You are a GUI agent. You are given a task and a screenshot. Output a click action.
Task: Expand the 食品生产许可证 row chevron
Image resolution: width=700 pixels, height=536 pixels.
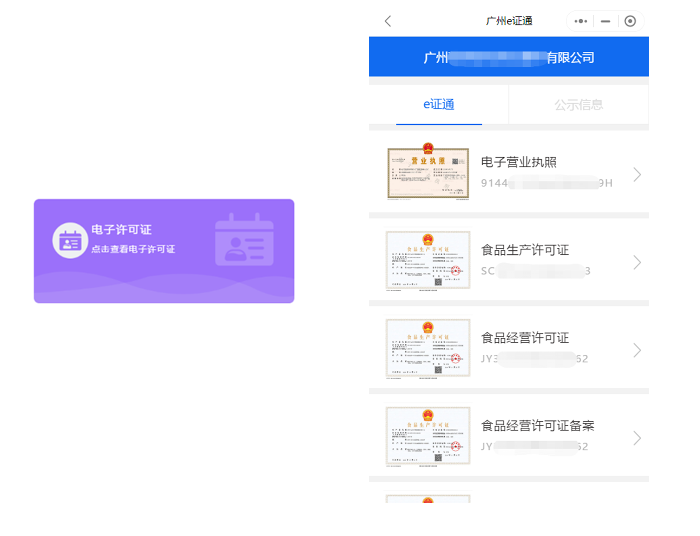(637, 263)
